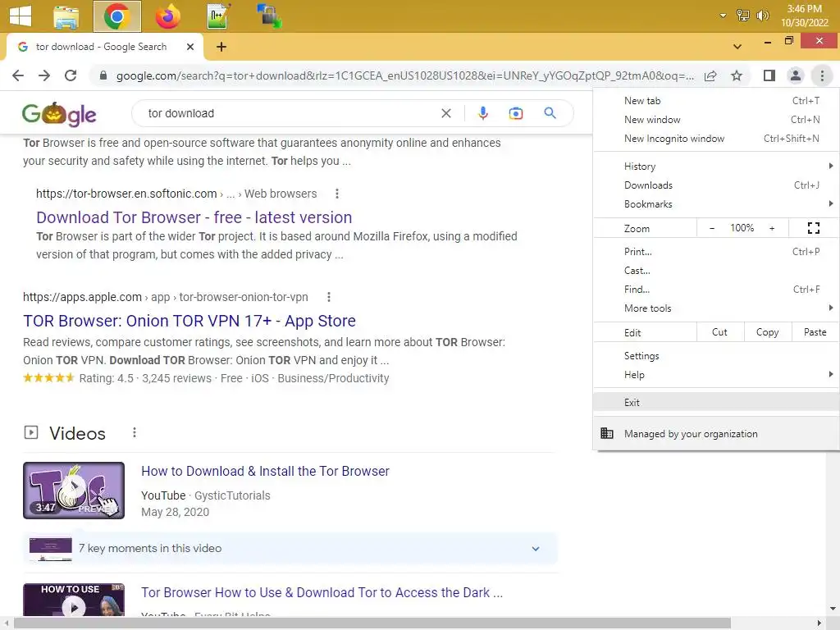Viewport: 840px width, 630px height.
Task: Open File Explorer from the taskbar
Action: pos(66,16)
